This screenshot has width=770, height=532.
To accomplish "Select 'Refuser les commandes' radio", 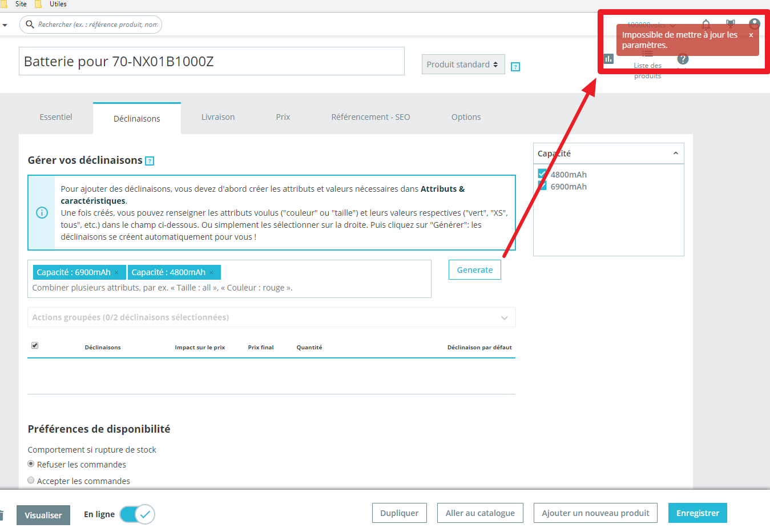I will point(31,464).
